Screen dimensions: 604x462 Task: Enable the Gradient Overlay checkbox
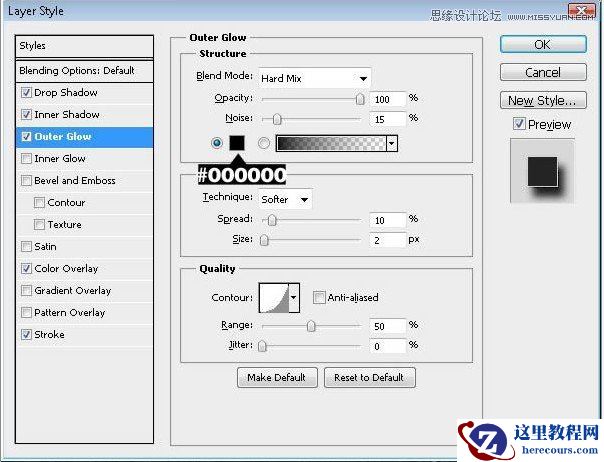point(26,290)
